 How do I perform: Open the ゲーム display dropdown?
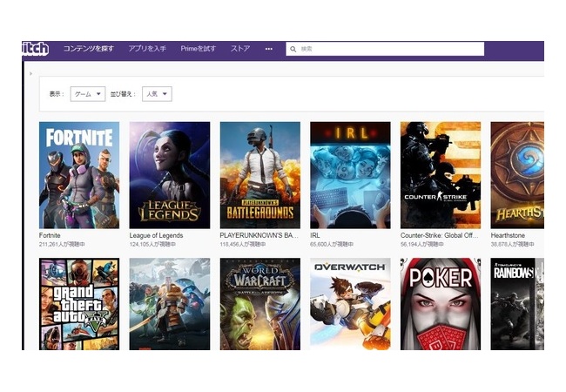click(x=88, y=94)
